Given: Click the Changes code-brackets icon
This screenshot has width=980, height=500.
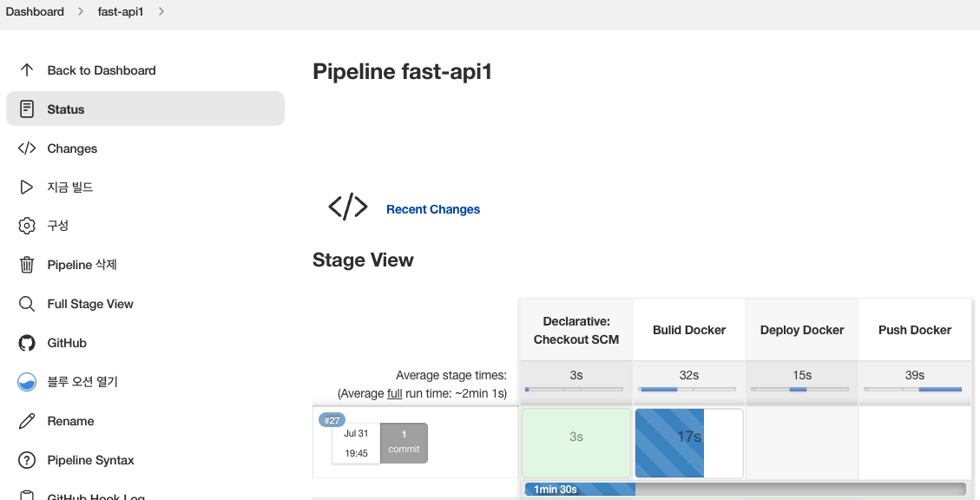Looking at the screenshot, I should click(27, 148).
